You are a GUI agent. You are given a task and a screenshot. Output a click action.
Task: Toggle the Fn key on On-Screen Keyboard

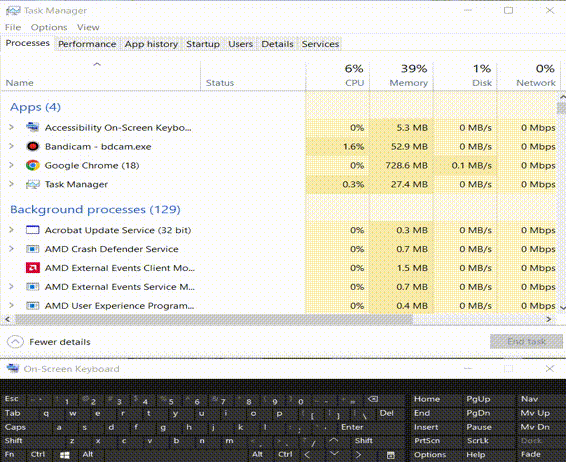(x=9, y=454)
